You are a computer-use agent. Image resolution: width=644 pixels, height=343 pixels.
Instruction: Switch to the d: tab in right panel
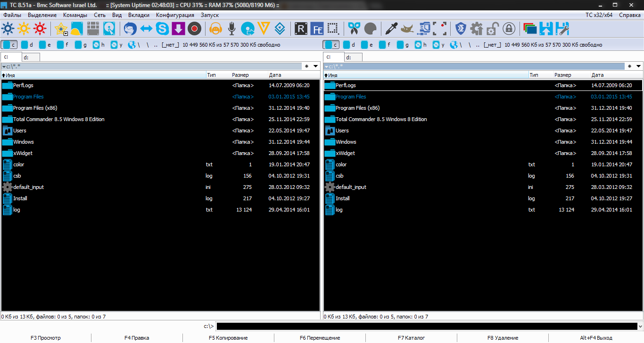click(x=353, y=57)
